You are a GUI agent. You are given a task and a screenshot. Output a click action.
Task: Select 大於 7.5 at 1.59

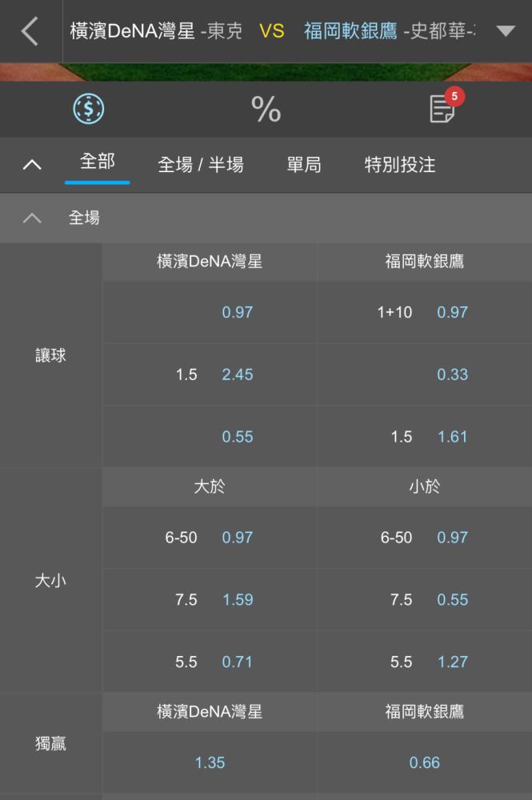pyautogui.click(x=210, y=599)
